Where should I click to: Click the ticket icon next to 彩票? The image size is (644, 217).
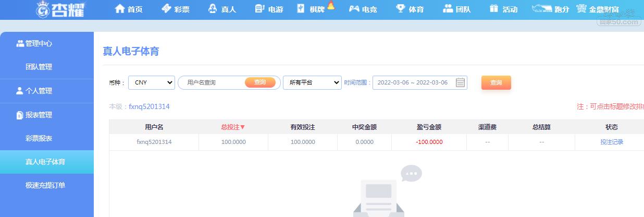point(166,8)
